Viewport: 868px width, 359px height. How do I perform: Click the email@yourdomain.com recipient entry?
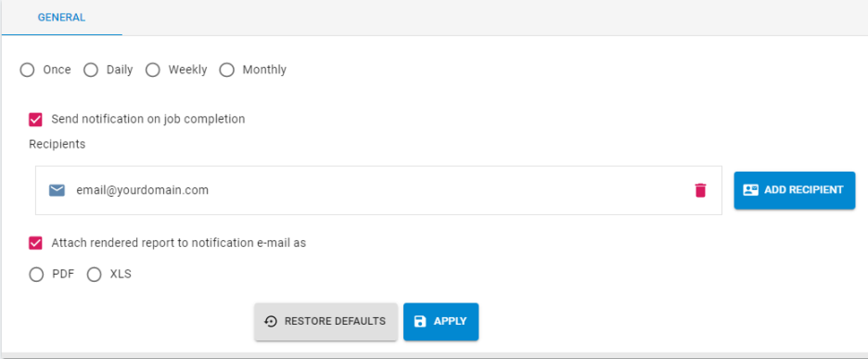click(378, 190)
